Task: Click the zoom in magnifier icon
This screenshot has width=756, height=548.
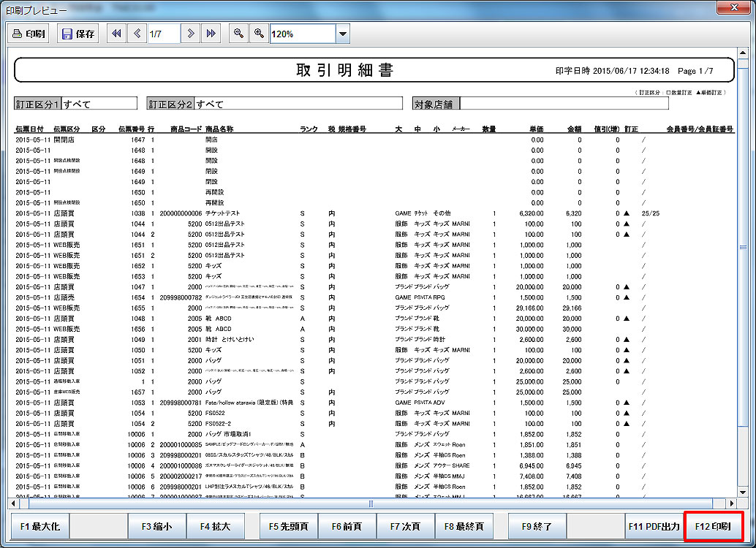Action: pyautogui.click(x=259, y=34)
